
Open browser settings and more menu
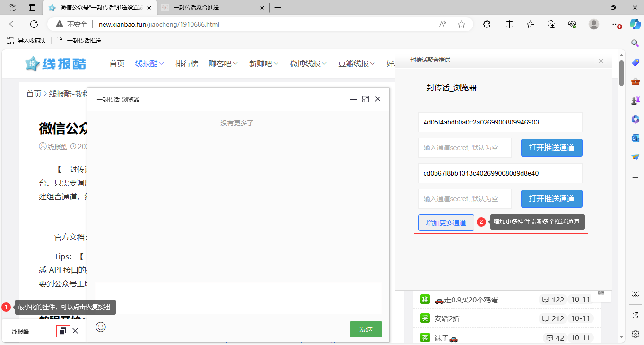pyautogui.click(x=615, y=24)
